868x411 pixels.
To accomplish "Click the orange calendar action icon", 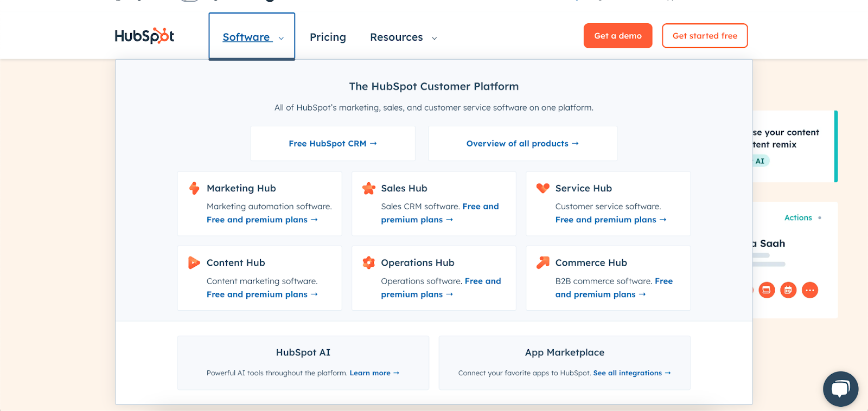I will (x=788, y=290).
